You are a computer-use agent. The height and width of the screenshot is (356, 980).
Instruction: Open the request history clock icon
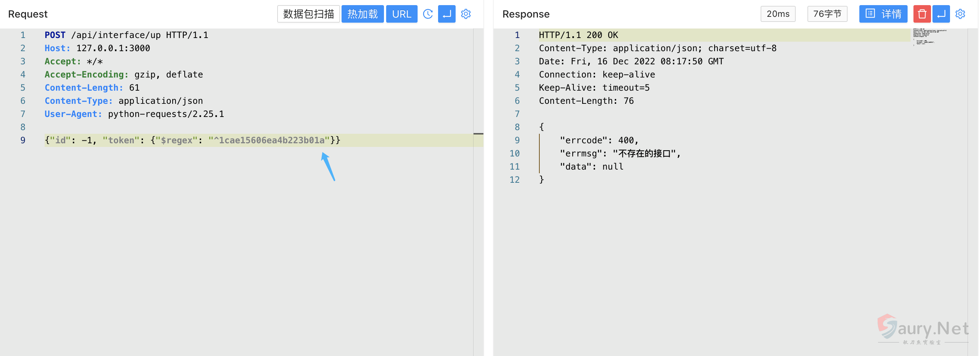(x=427, y=14)
